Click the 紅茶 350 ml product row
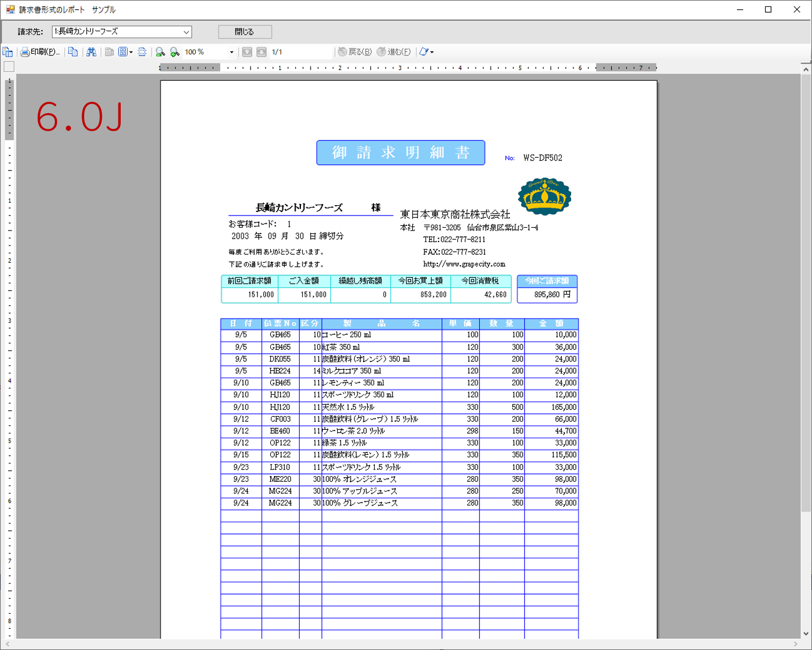The height and width of the screenshot is (650, 812). coord(399,347)
